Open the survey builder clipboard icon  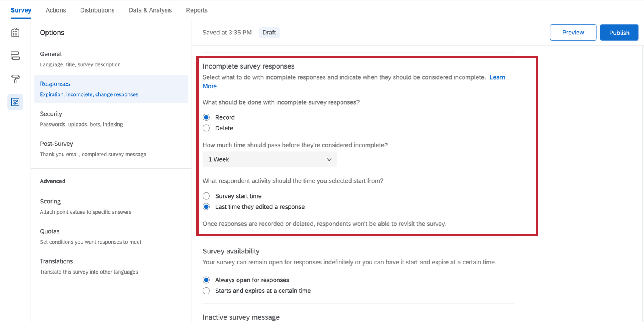click(x=15, y=33)
